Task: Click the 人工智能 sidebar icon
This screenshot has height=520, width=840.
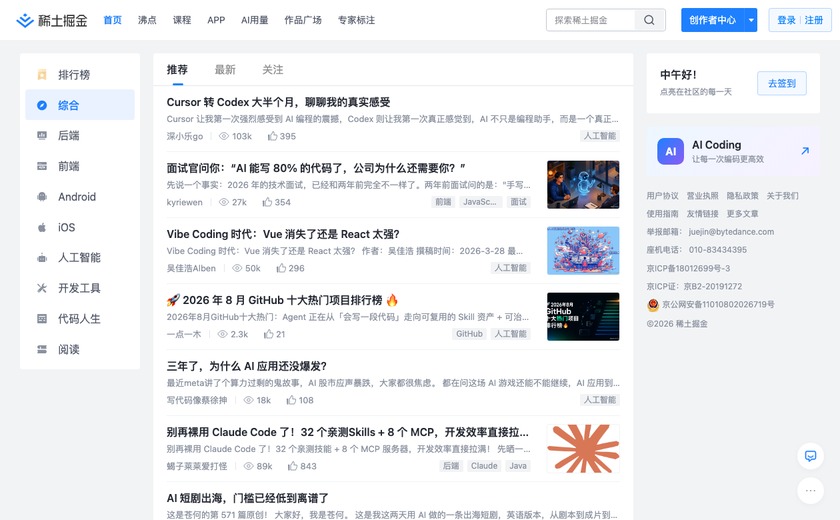Action: 42,258
